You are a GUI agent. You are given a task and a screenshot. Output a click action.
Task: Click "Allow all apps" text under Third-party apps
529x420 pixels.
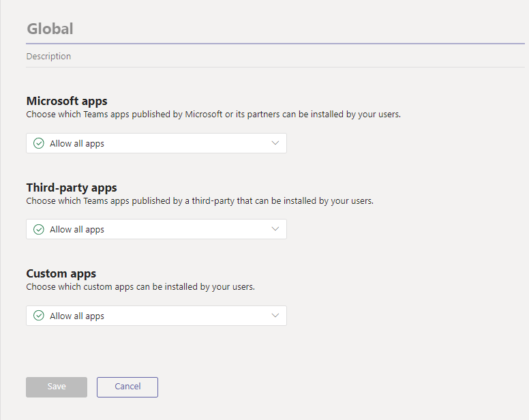pyautogui.click(x=77, y=230)
